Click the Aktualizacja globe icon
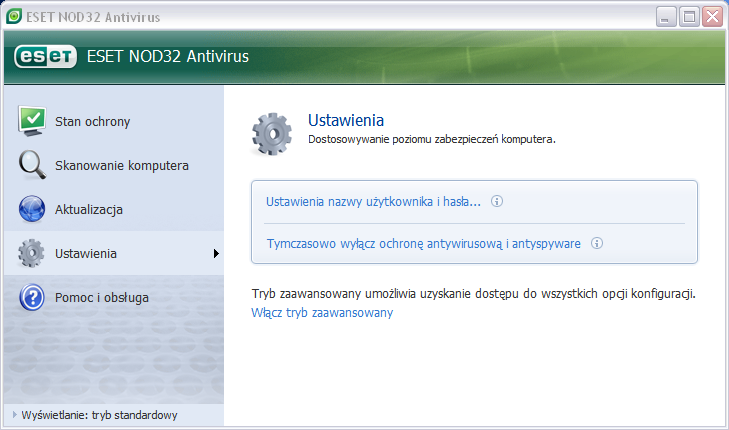Viewport: 729px width, 430px height. [x=32, y=209]
